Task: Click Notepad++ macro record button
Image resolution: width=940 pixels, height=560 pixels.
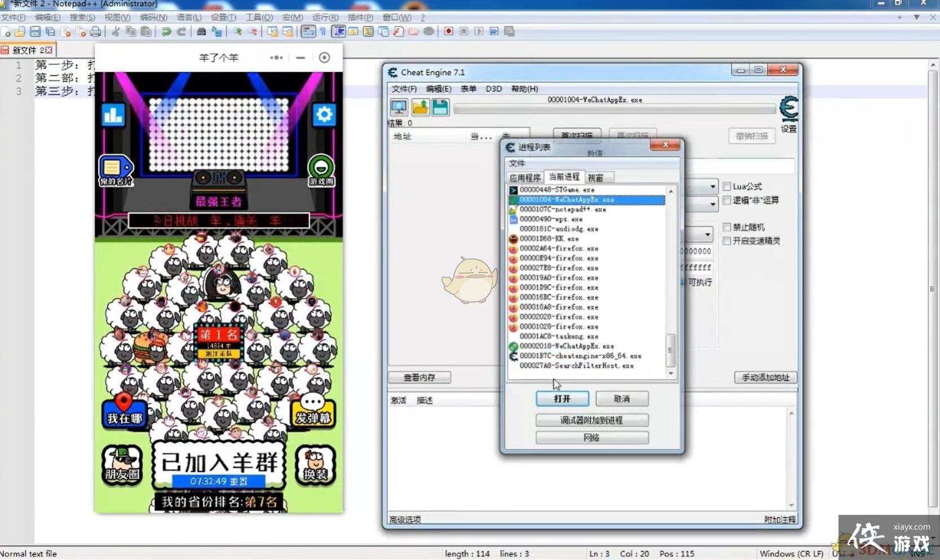Action: (x=448, y=32)
